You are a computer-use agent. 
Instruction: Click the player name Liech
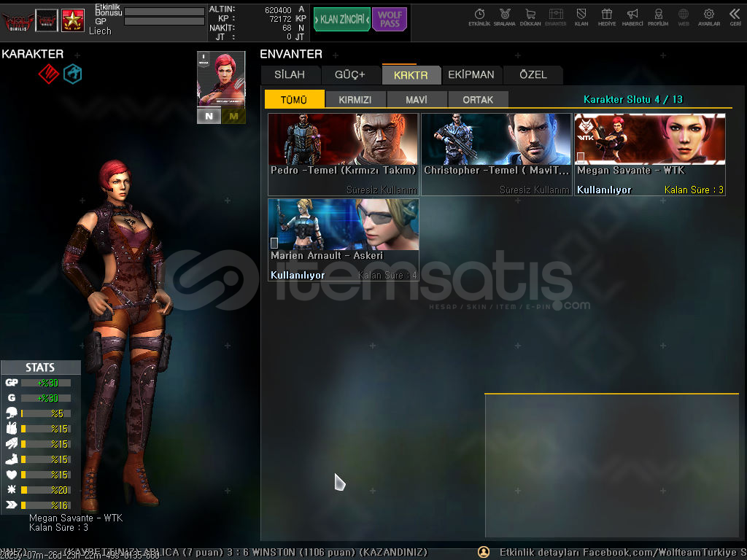(x=100, y=31)
